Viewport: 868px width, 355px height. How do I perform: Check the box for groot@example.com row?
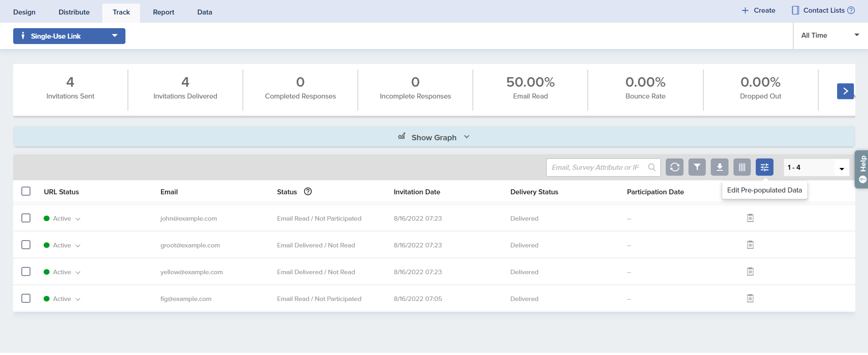coord(26,245)
